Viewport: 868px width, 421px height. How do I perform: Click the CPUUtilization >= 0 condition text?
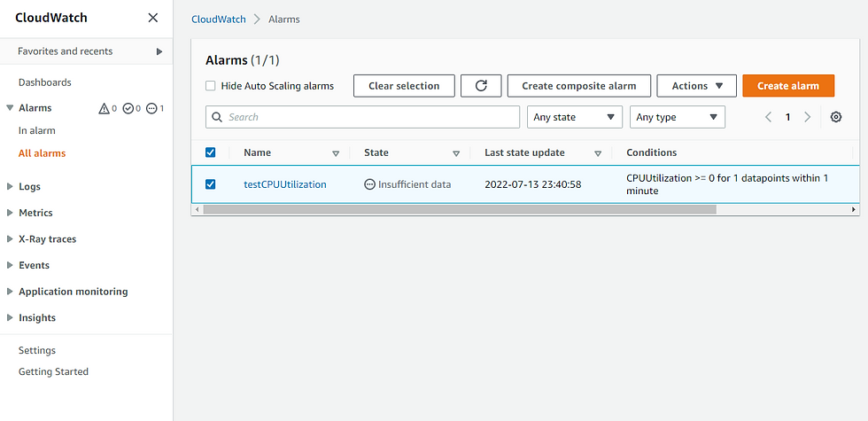tap(727, 184)
